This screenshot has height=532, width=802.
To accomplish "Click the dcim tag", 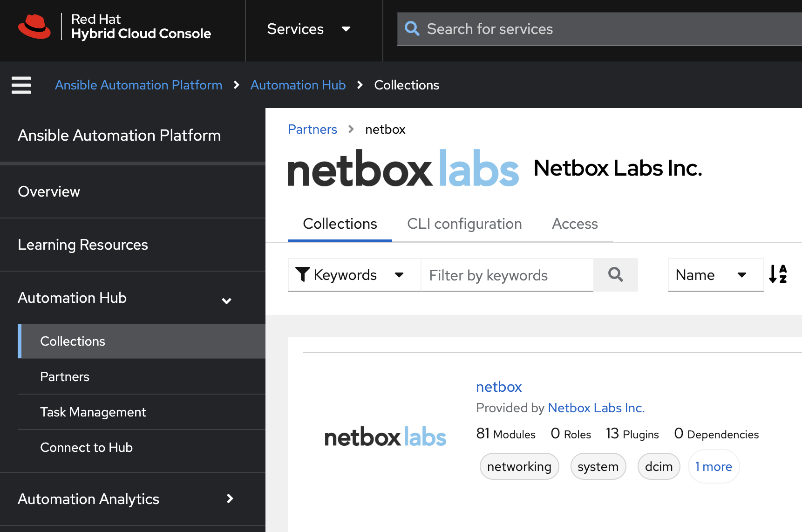I will click(659, 466).
